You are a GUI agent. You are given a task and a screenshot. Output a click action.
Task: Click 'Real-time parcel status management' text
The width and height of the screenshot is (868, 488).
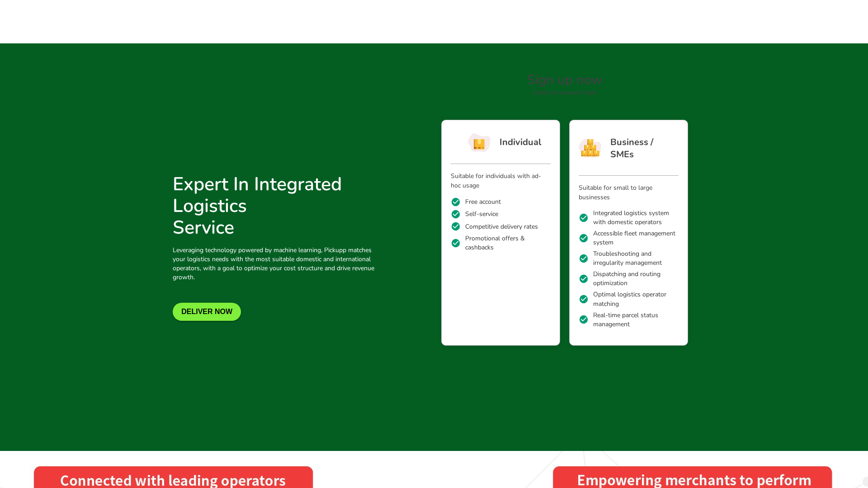[x=626, y=320]
